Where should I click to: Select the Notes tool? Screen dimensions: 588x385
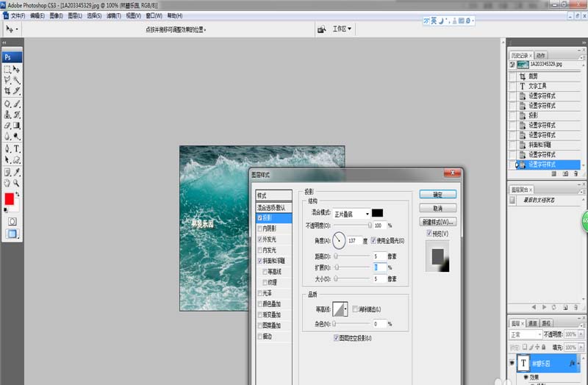pos(7,173)
